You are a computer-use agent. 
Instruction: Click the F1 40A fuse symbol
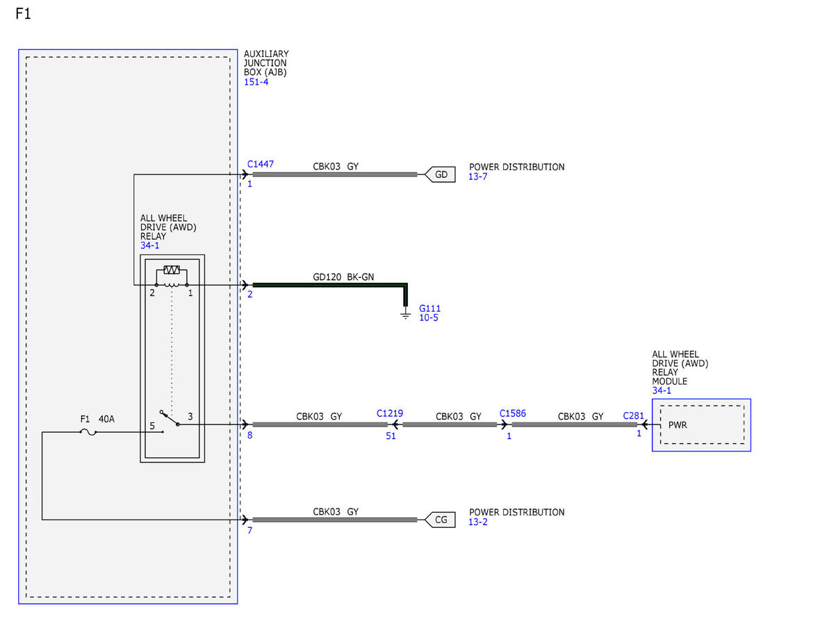coord(88,432)
